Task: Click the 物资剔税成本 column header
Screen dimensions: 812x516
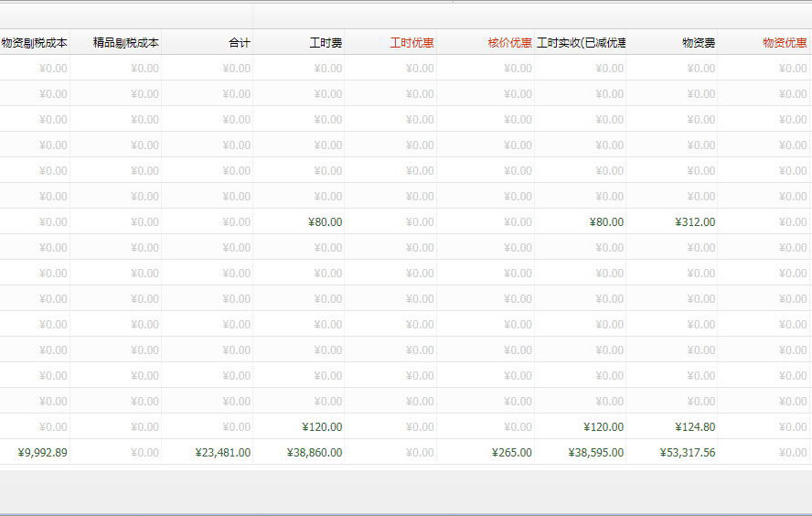Action: [x=35, y=42]
